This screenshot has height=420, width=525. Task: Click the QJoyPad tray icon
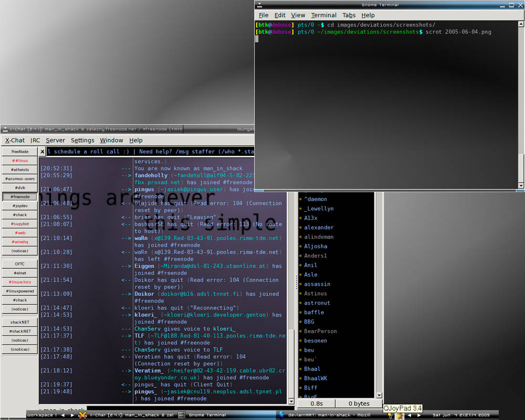pyautogui.click(x=400, y=416)
